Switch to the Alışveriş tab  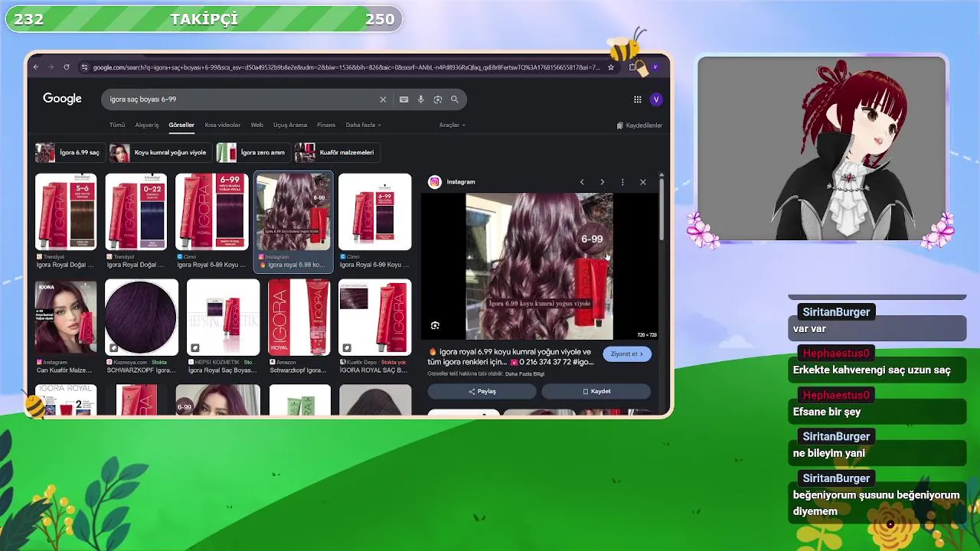point(147,125)
